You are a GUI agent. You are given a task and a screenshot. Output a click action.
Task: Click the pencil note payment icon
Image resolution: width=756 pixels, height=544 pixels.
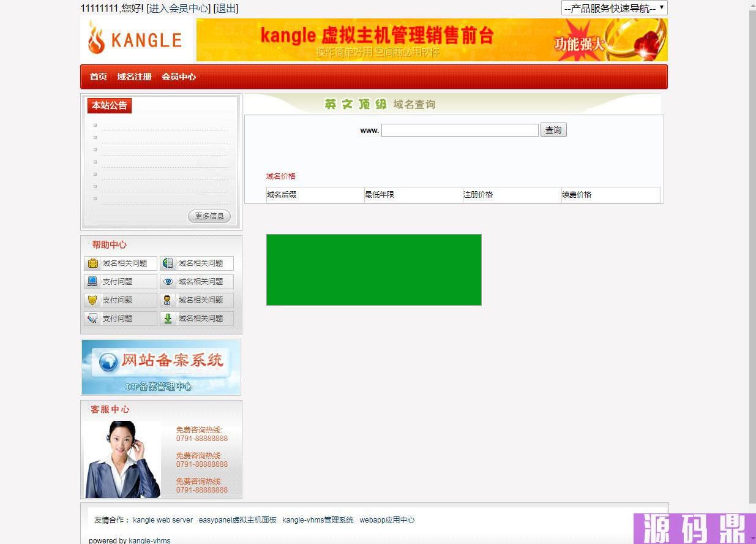92,319
